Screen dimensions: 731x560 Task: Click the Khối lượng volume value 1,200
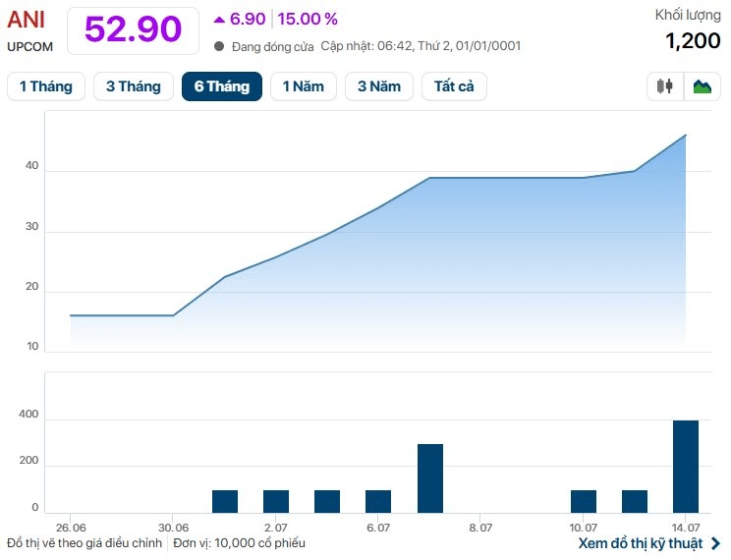point(693,41)
